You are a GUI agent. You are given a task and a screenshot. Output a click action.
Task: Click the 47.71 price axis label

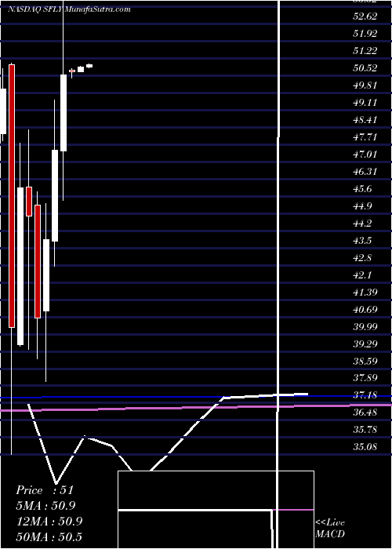pyautogui.click(x=365, y=137)
